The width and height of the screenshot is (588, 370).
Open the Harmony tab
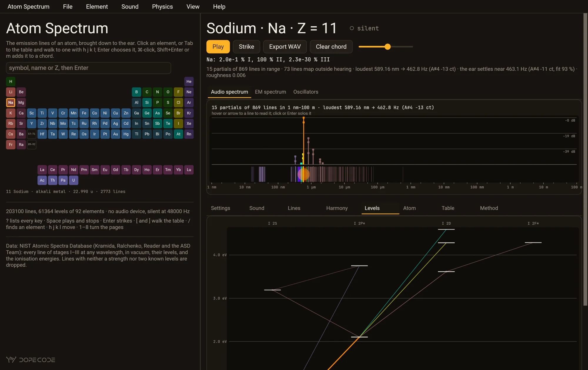click(x=337, y=208)
